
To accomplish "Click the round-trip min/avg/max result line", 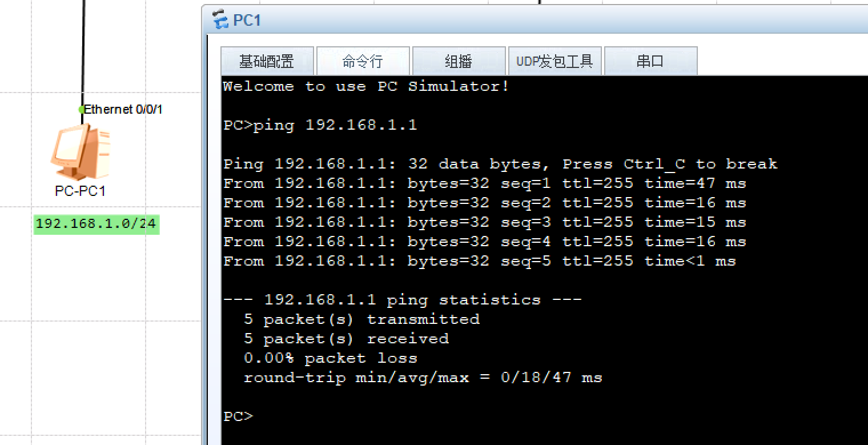I will pos(423,378).
